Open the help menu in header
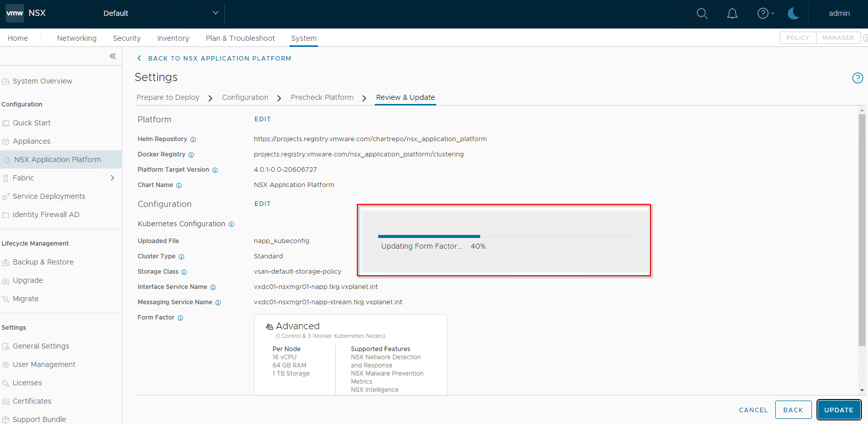The width and height of the screenshot is (868, 424). click(766, 14)
